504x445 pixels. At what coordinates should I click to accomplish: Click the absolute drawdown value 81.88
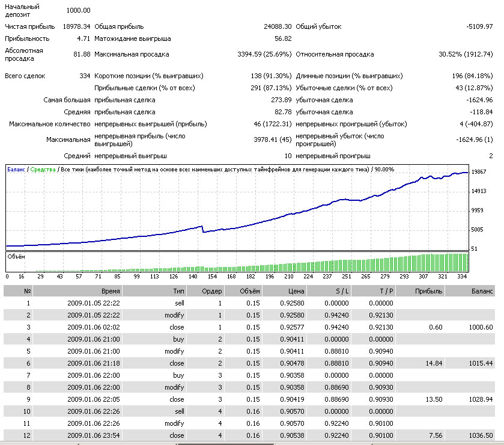pyautogui.click(x=82, y=54)
